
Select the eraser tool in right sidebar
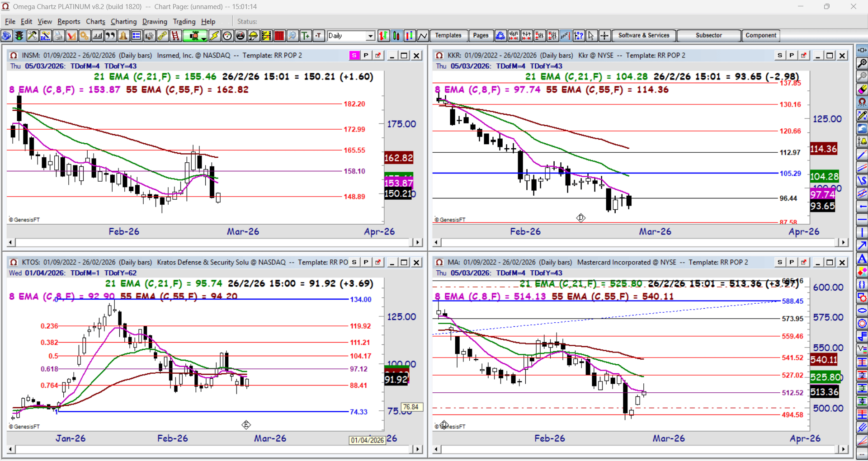(x=862, y=89)
